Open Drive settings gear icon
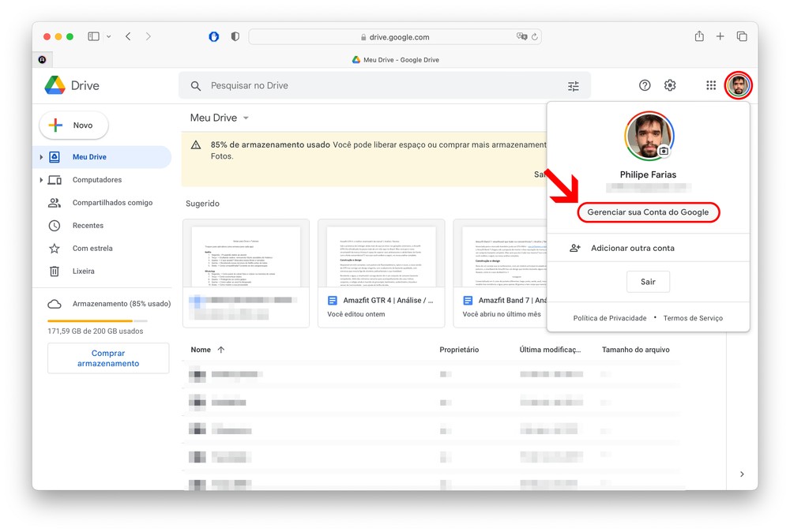The image size is (790, 532). pyautogui.click(x=670, y=85)
